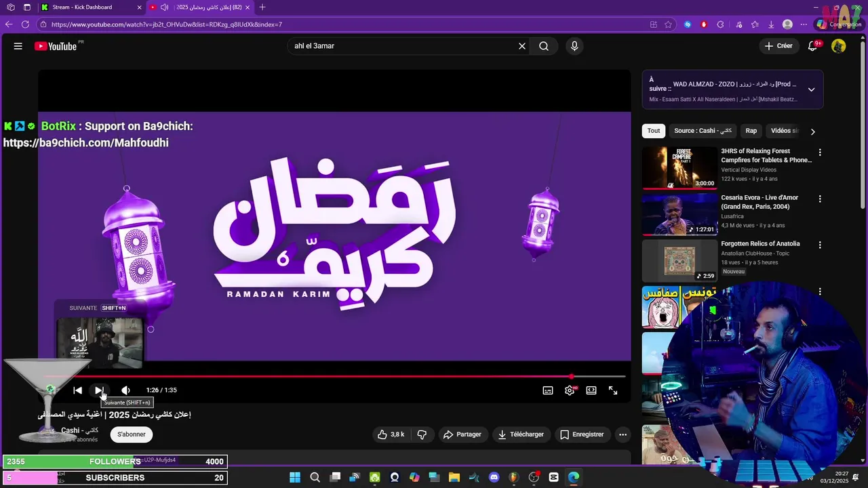
Task: Open Edge vertical tabs action menu
Action: [x=27, y=7]
